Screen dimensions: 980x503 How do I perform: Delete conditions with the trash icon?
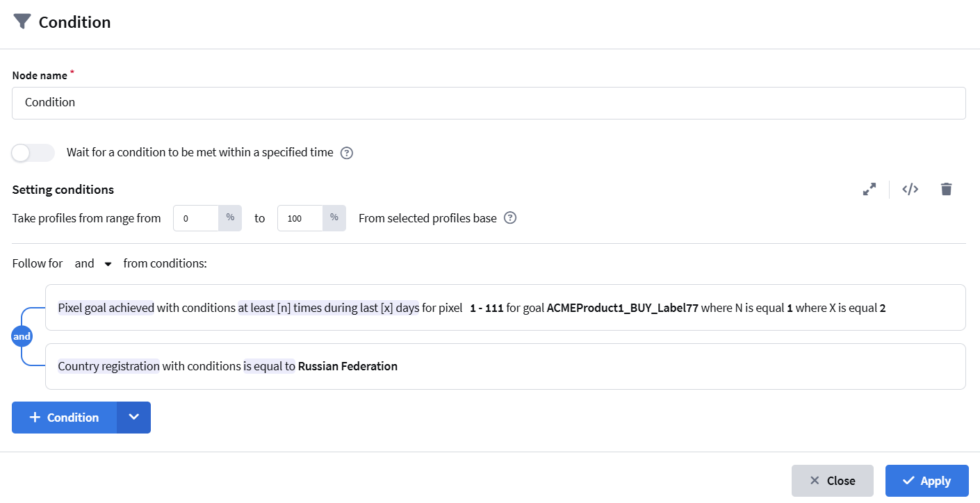(946, 189)
